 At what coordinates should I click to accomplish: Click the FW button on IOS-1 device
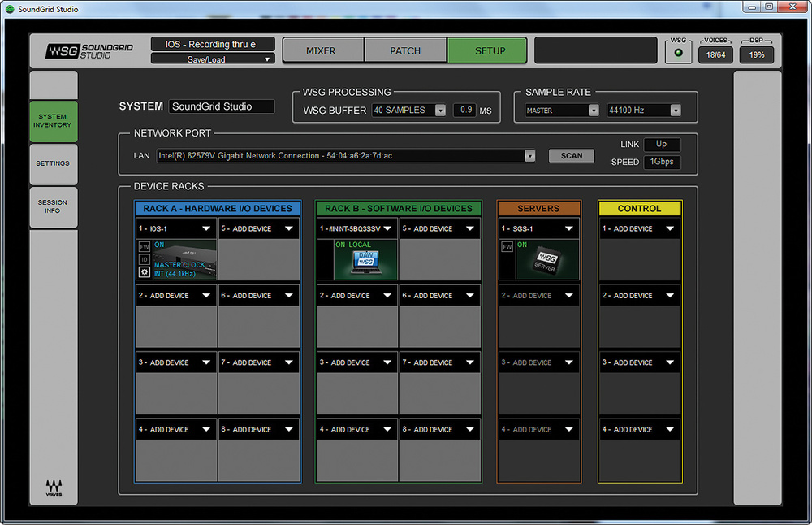[145, 247]
